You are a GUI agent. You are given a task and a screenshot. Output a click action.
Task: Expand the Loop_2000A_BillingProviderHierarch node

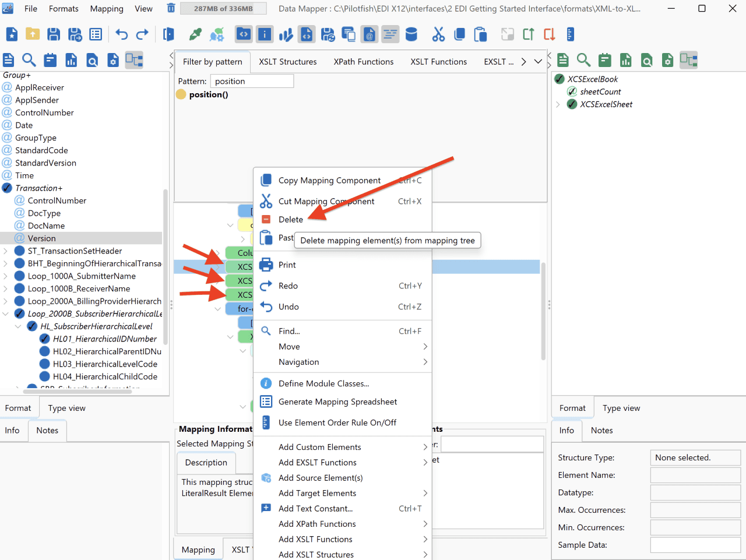pyautogui.click(x=5, y=301)
